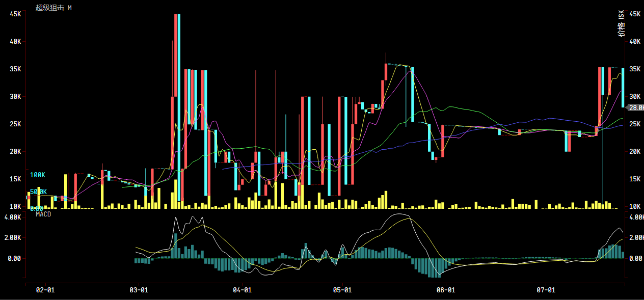Click the MACD indicator label
This screenshot has height=300, width=644.
click(x=43, y=214)
